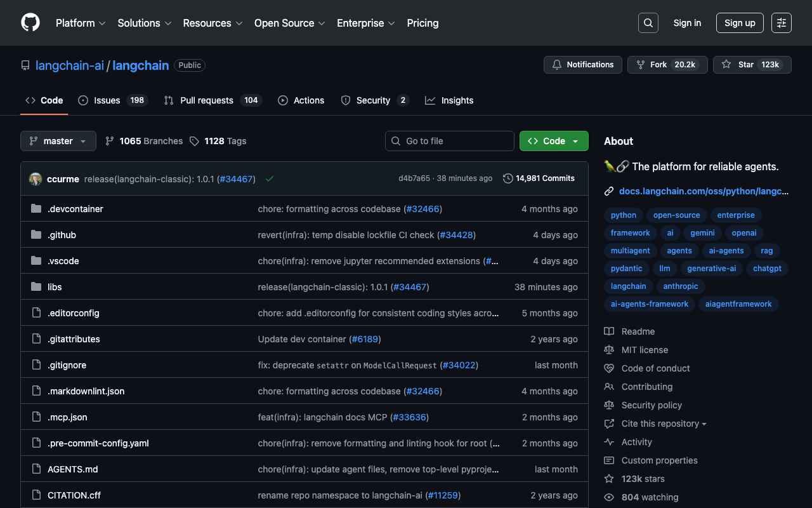Click ccurme's avatar thumbnail

point(36,179)
